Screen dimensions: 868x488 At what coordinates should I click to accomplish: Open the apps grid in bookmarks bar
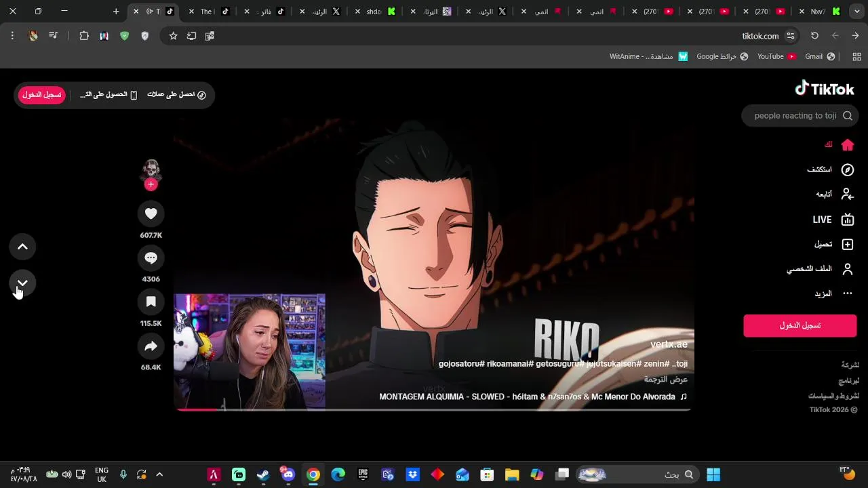click(x=856, y=56)
